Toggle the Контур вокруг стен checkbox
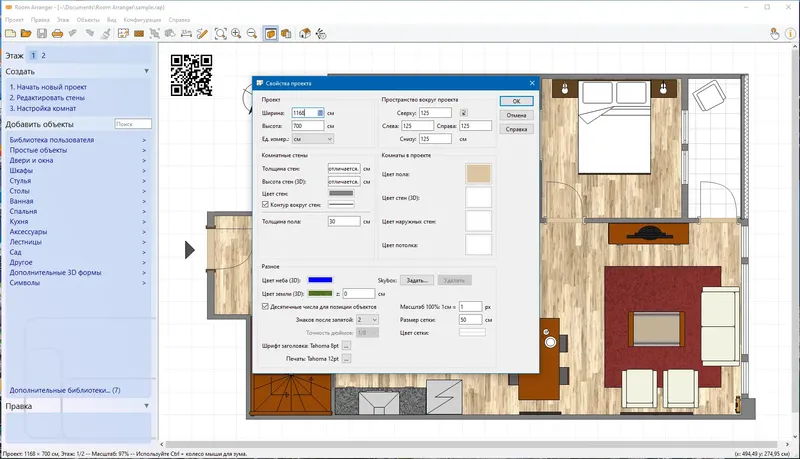 [265, 204]
